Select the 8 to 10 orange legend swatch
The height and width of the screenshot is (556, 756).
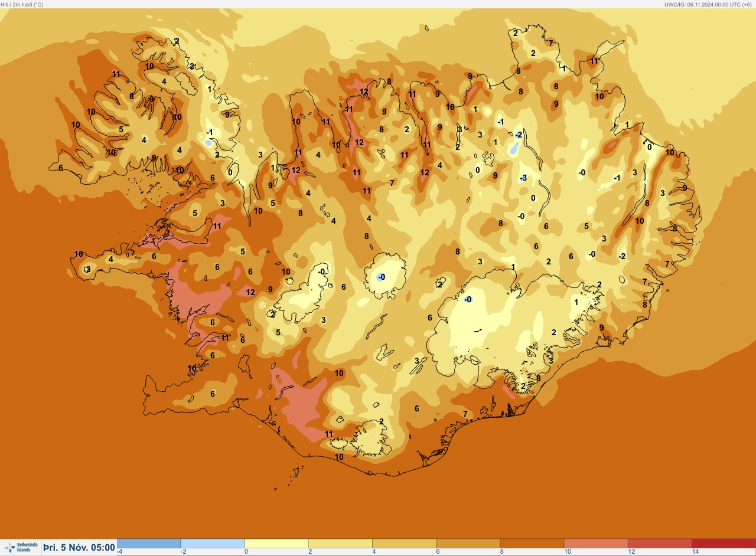(x=532, y=543)
